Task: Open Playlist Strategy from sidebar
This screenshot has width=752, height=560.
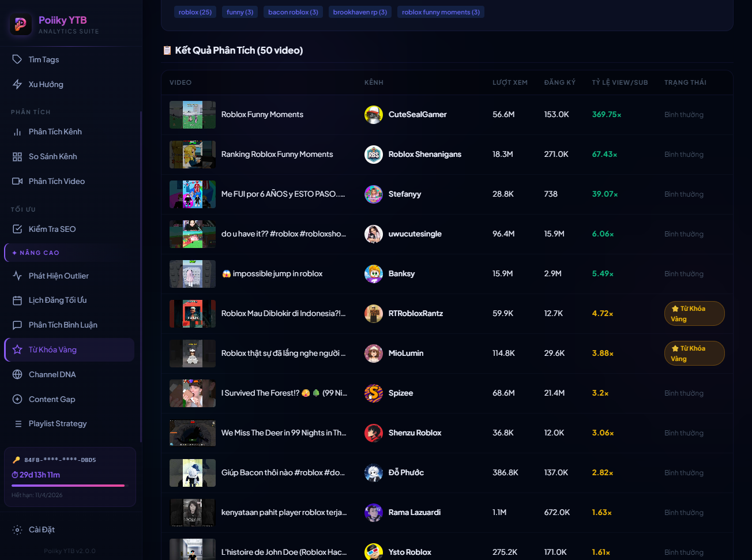Action: [58, 423]
